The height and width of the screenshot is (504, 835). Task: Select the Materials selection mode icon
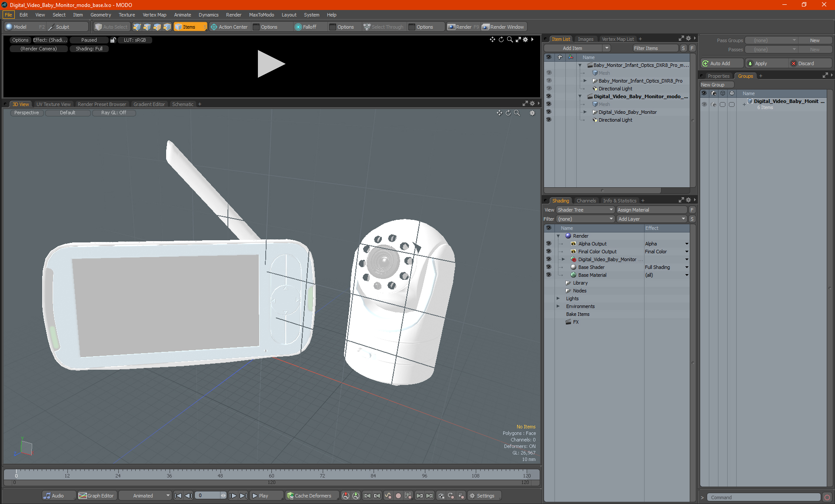click(167, 27)
